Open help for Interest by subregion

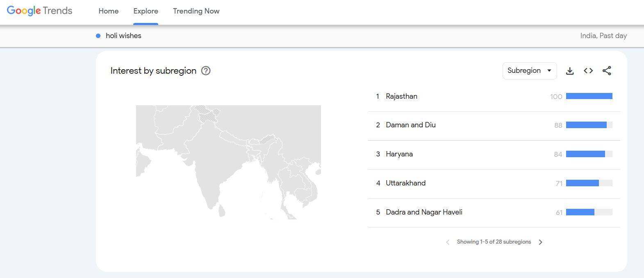[206, 71]
